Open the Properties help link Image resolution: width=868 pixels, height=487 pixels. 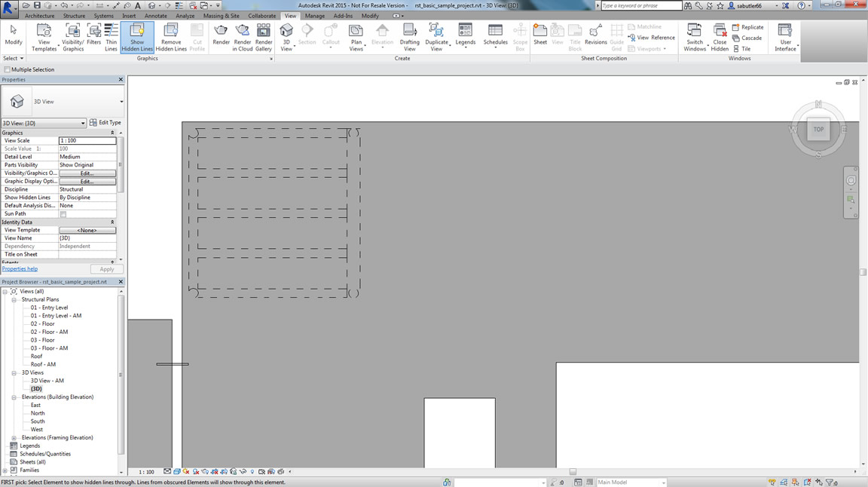point(20,269)
